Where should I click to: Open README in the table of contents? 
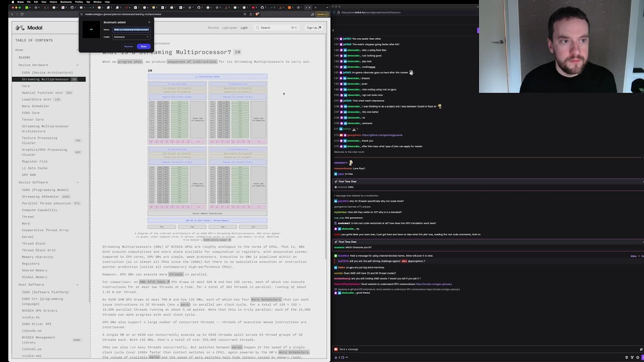tap(24, 57)
